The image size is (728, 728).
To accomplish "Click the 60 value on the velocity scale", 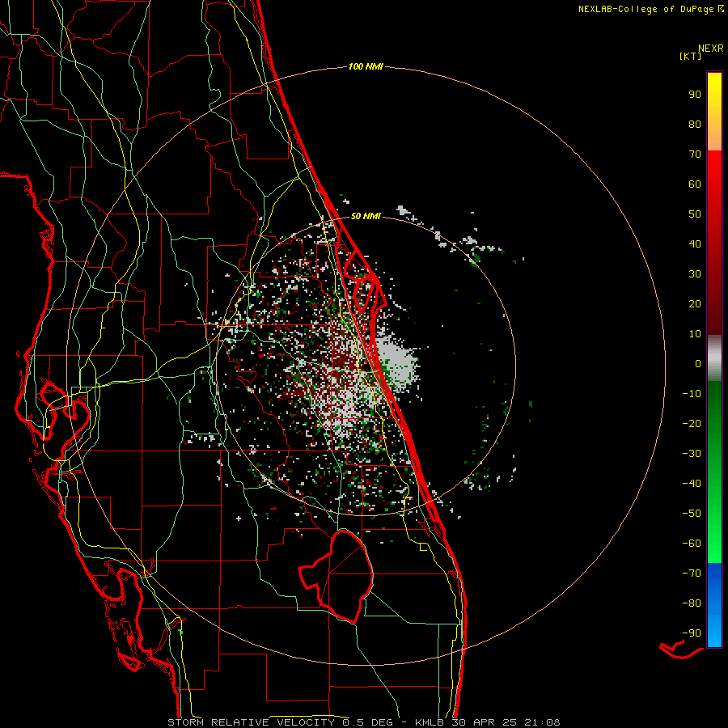I will pyautogui.click(x=695, y=184).
